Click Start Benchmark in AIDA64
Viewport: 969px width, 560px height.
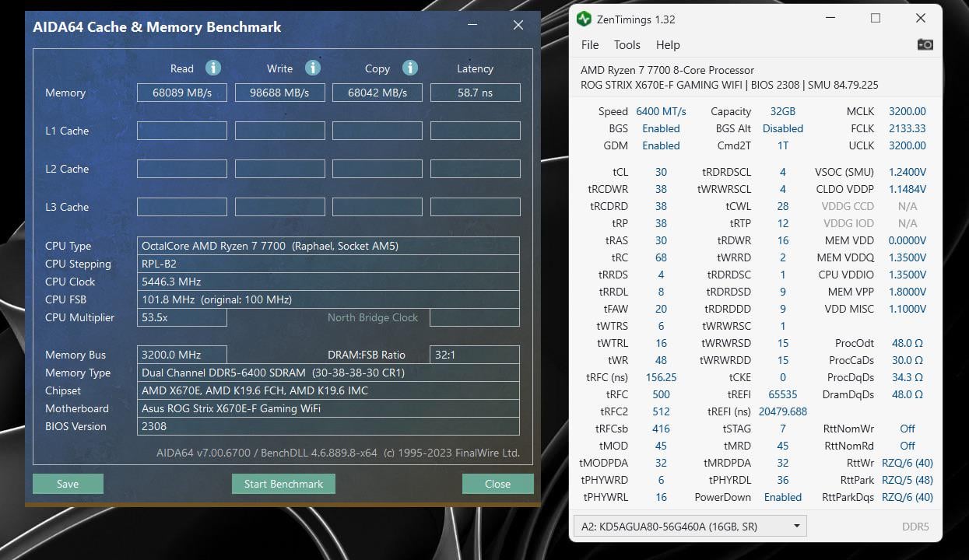pyautogui.click(x=283, y=484)
